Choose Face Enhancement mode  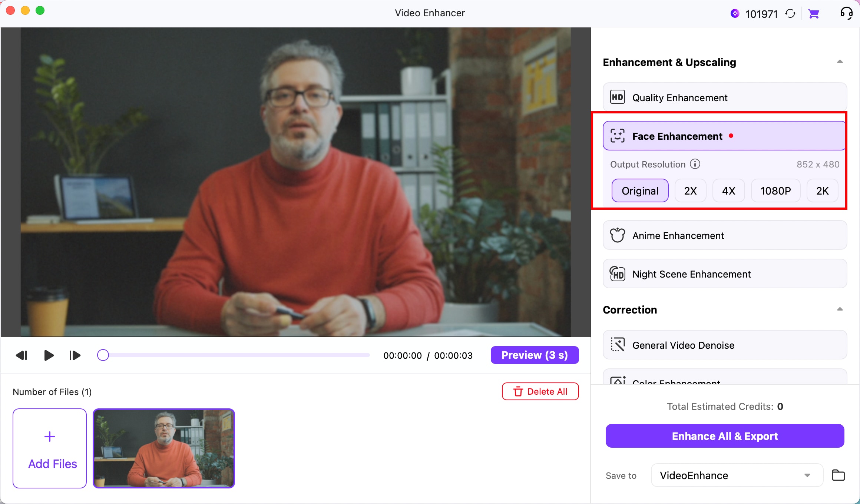tap(725, 136)
